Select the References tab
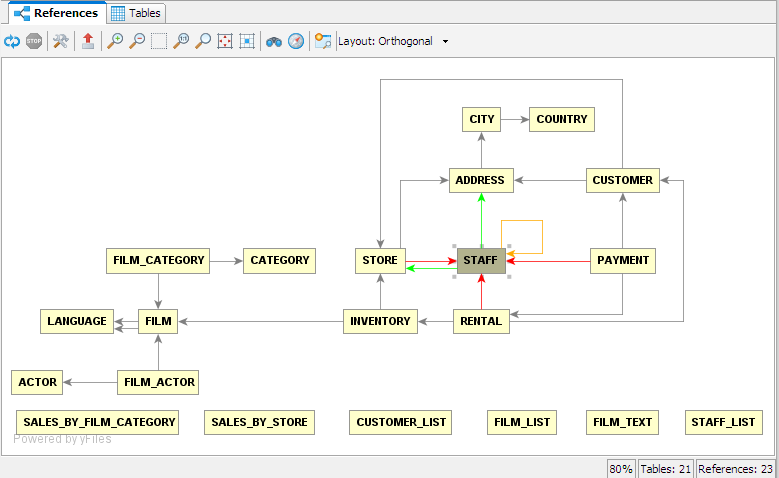 [x=56, y=13]
